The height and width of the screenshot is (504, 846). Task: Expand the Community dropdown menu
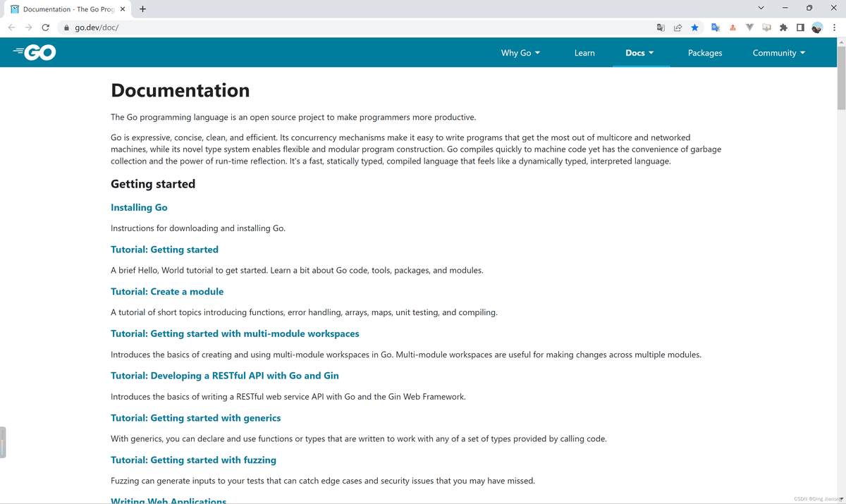(779, 53)
